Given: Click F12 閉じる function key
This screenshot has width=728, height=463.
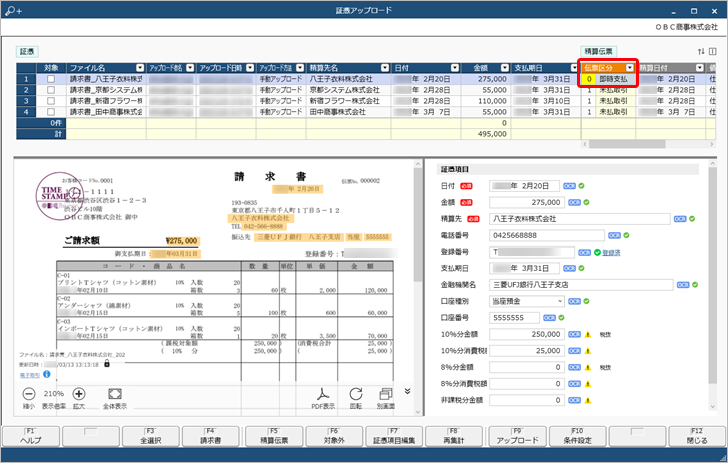Looking at the screenshot, I should point(697,437).
